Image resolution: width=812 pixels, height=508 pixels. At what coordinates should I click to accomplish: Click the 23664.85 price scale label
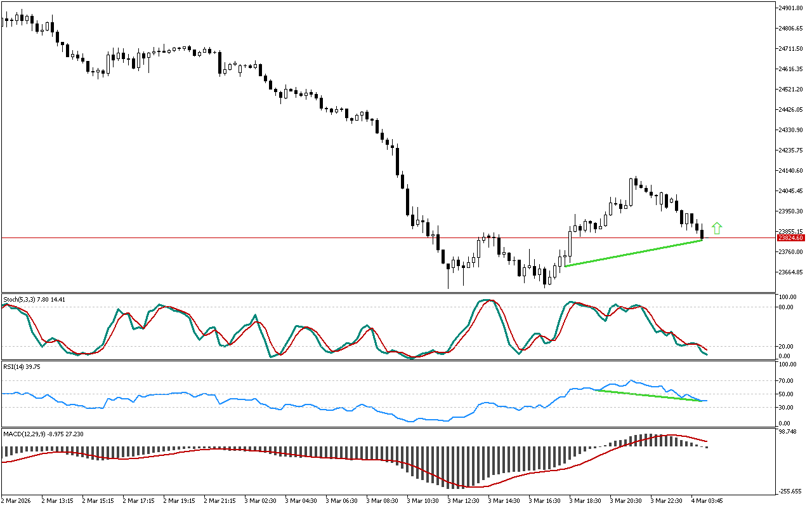(790, 272)
